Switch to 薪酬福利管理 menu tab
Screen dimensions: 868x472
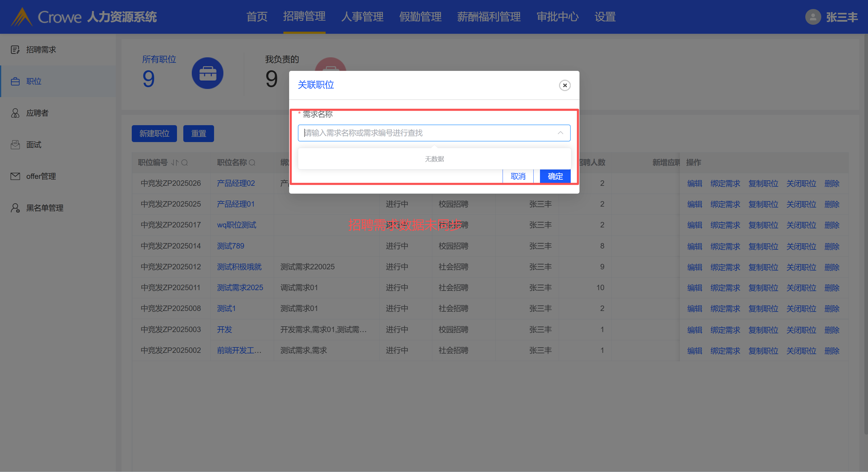(489, 17)
